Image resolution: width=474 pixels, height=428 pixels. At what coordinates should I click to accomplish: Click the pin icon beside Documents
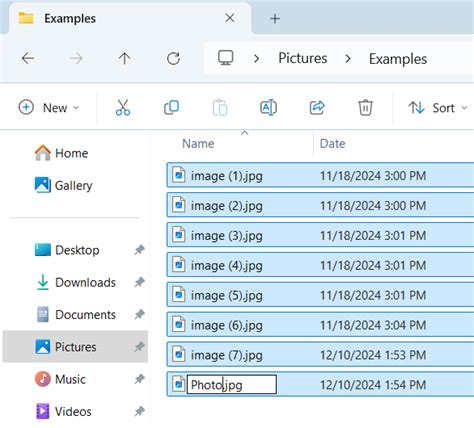[140, 314]
